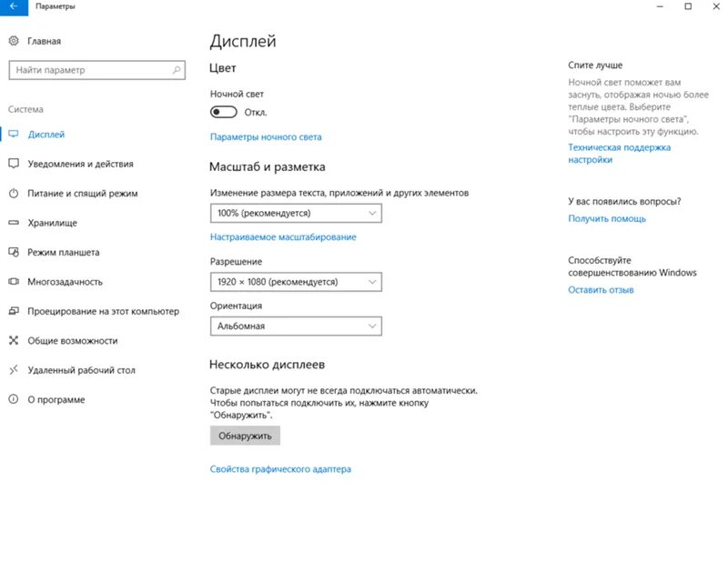Open the 100% scaling dropdown

(x=296, y=213)
